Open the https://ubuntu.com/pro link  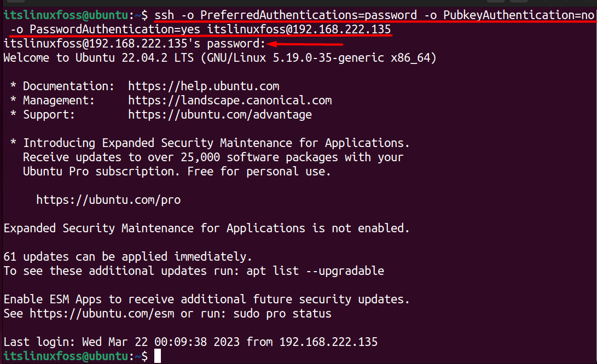point(108,199)
